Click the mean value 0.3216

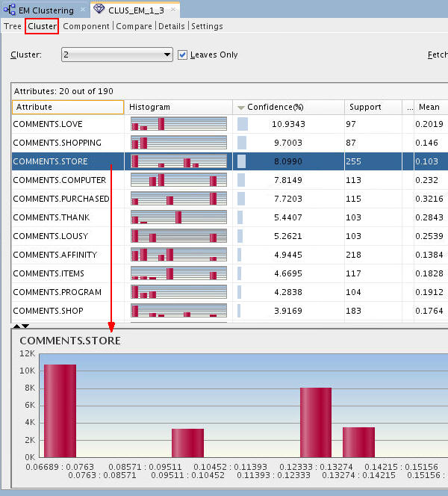429,199
